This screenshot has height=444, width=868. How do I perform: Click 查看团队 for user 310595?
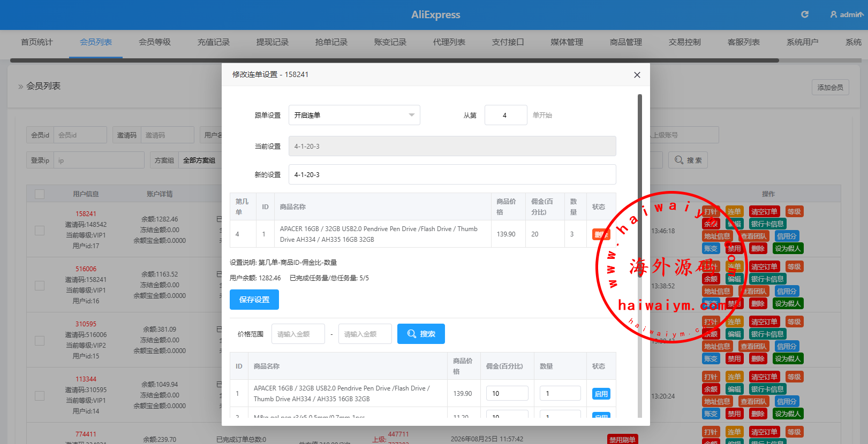(x=753, y=347)
